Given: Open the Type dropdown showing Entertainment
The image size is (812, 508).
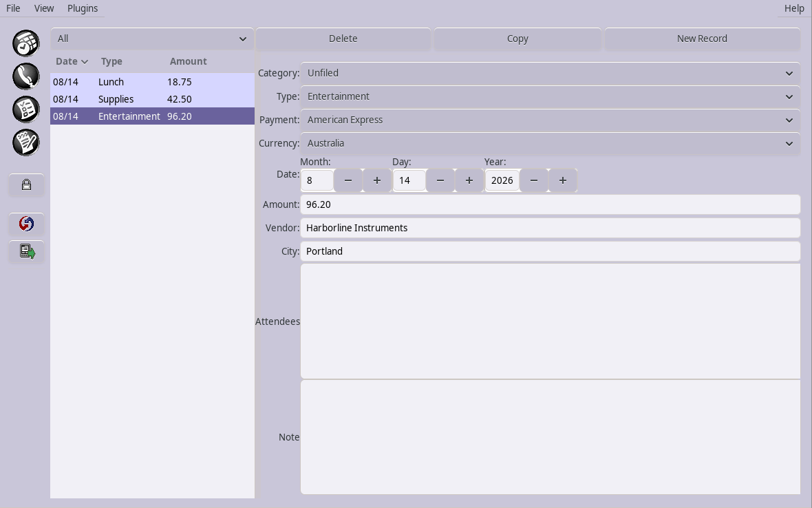Looking at the screenshot, I should (551, 96).
